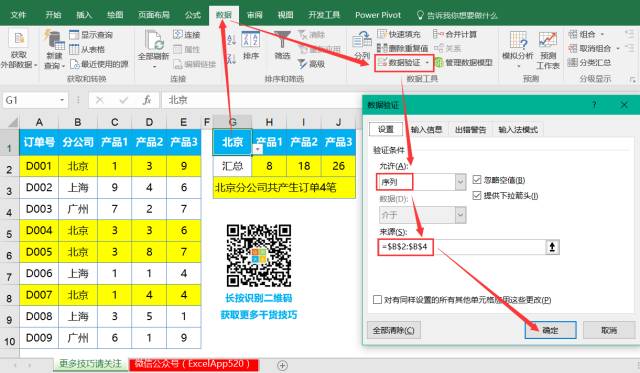This screenshot has width=640, height=373.
Task: Click Text to Columns (分列) icon
Action: pyautogui.click(x=361, y=41)
